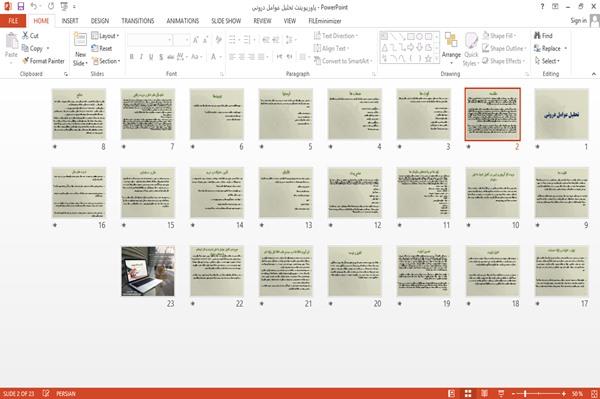Toggle Underline formatting
This screenshot has height=399, width=600.
coord(151,57)
